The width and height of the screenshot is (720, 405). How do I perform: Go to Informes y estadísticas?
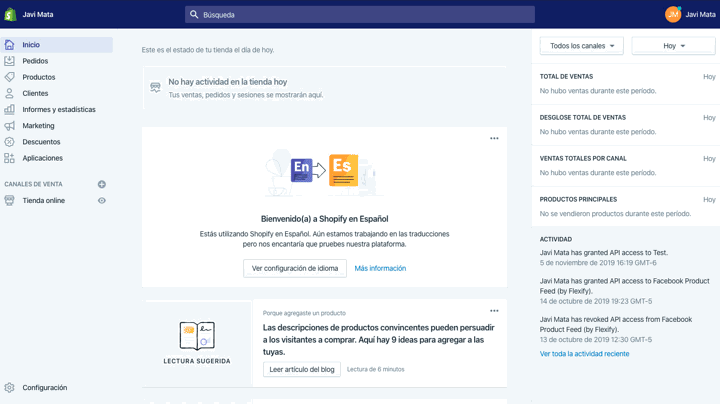click(59, 110)
